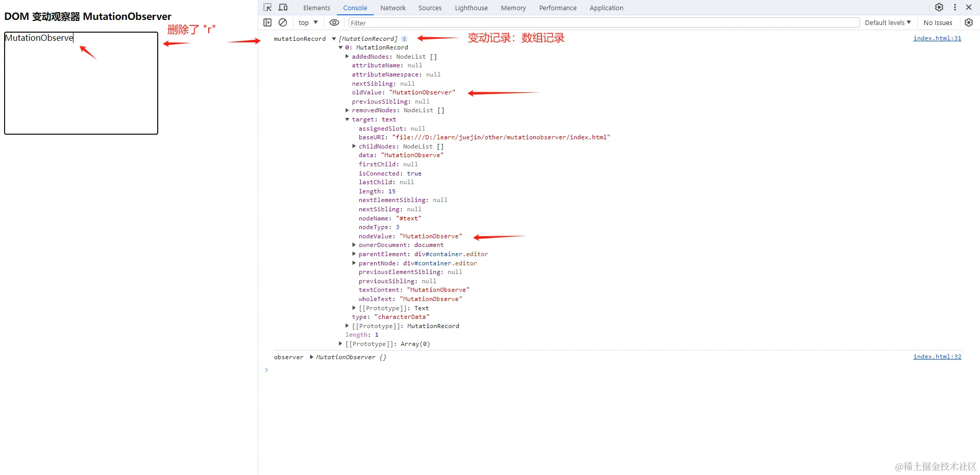Click the nextElementSibling: null row
The height and width of the screenshot is (475, 980).
(x=403, y=200)
